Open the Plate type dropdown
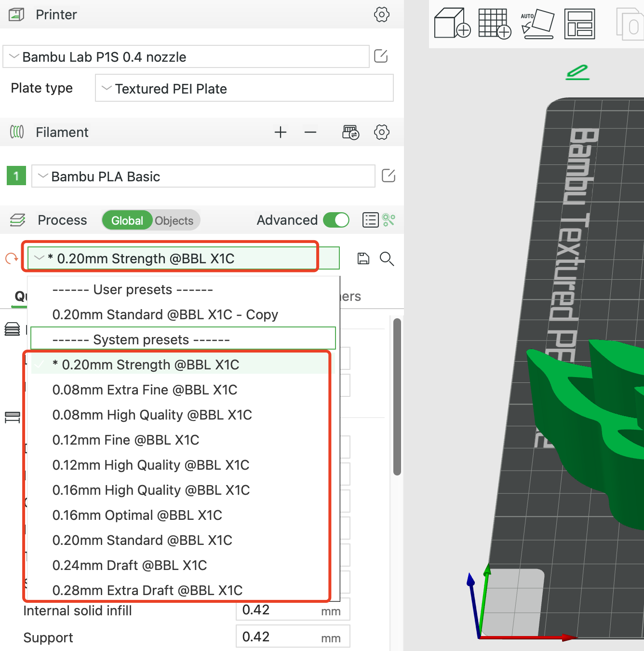 pyautogui.click(x=244, y=88)
